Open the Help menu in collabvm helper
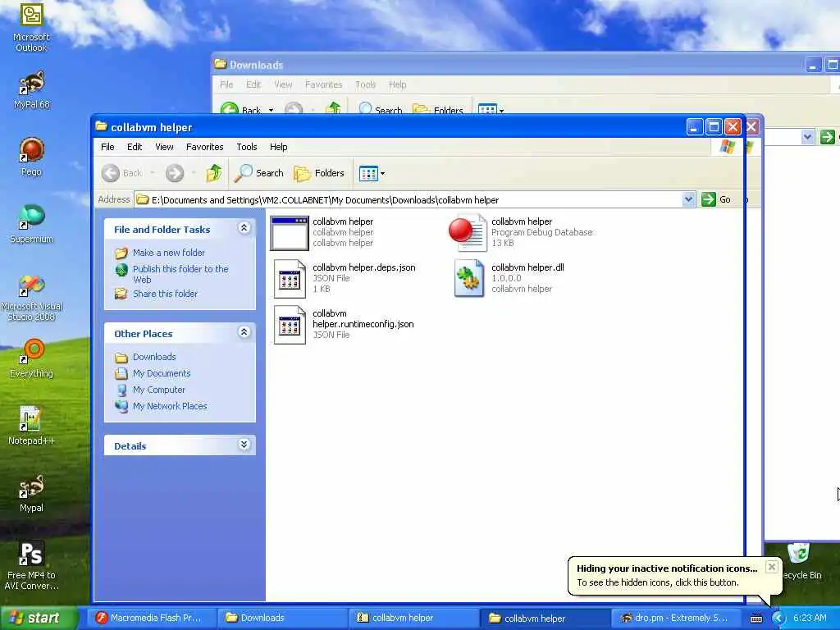This screenshot has height=630, width=840. pyautogui.click(x=278, y=147)
